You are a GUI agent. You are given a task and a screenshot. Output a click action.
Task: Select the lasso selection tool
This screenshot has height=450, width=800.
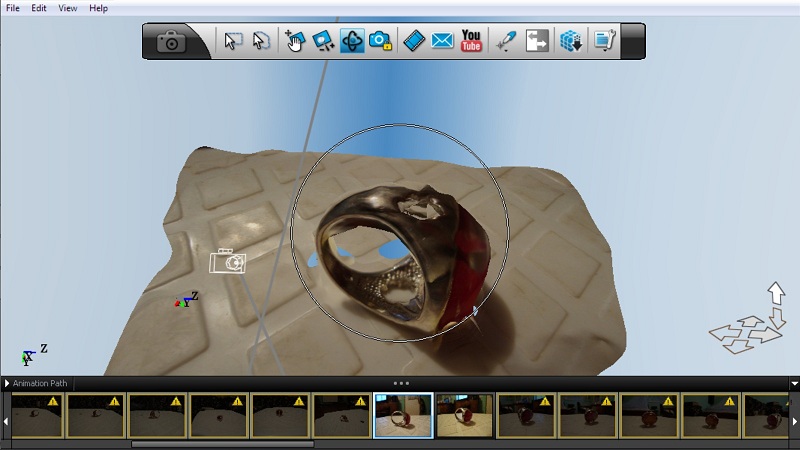click(x=261, y=41)
